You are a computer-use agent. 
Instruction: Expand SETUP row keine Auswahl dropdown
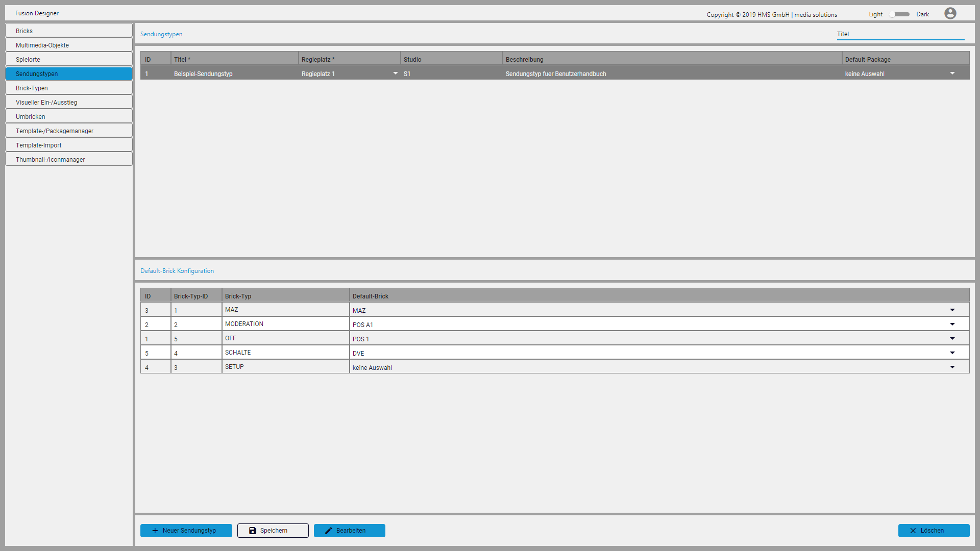click(x=952, y=367)
